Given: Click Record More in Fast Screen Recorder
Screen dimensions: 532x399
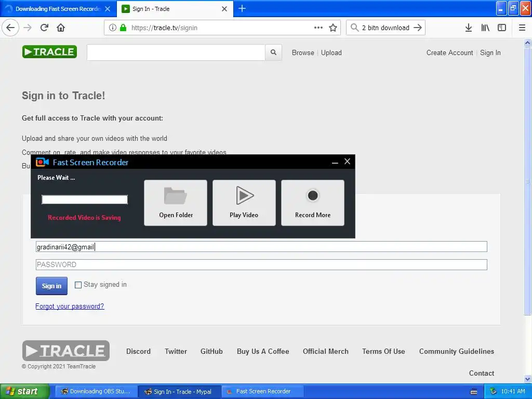Looking at the screenshot, I should pos(312,203).
